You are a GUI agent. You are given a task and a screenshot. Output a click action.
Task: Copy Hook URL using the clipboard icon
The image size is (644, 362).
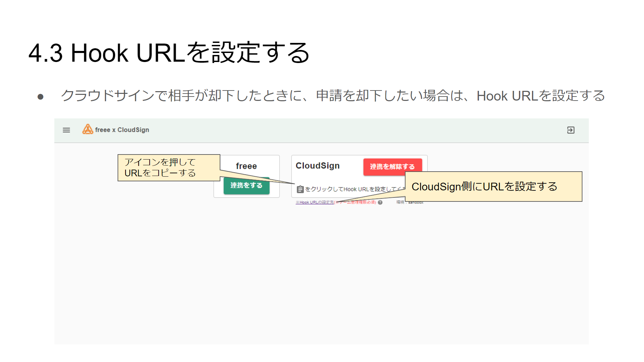(x=300, y=189)
